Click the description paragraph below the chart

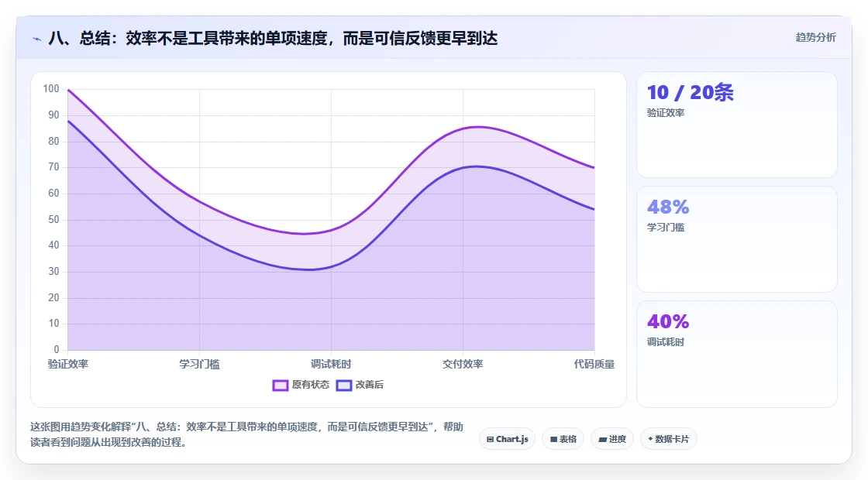click(247, 434)
